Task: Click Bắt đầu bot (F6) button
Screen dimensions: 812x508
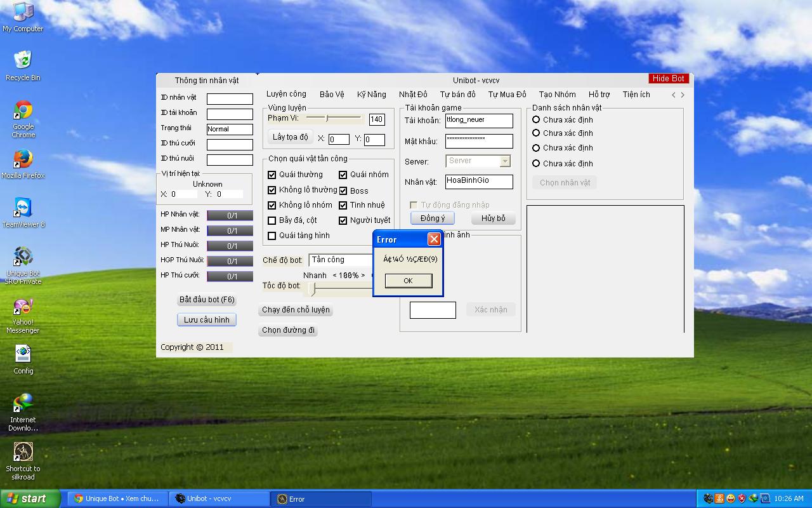Action: point(207,300)
